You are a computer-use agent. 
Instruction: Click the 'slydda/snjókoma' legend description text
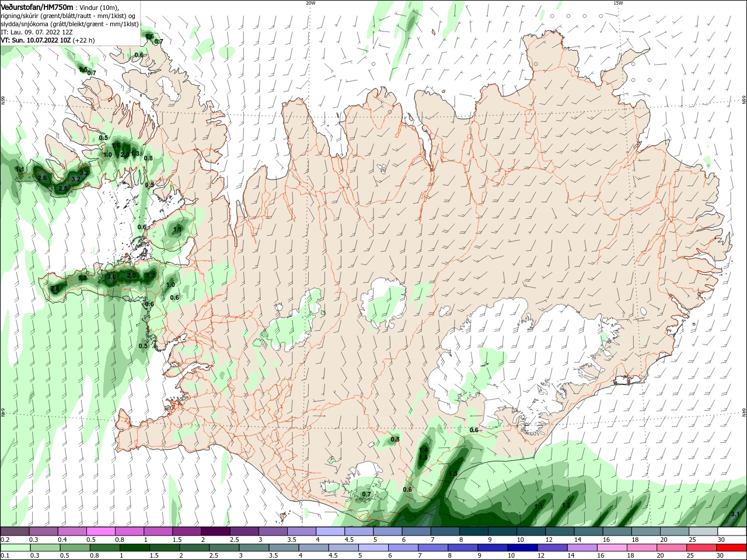tap(25, 24)
